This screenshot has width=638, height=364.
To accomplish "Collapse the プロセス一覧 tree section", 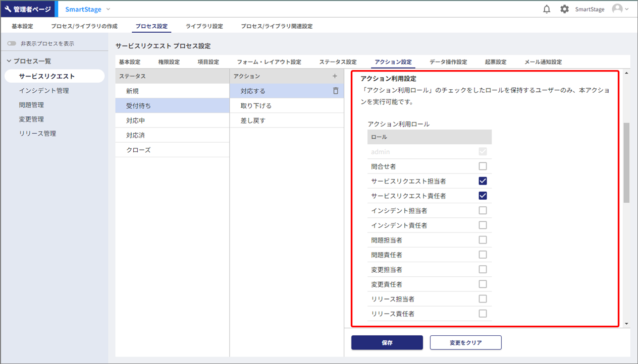I will coord(9,61).
